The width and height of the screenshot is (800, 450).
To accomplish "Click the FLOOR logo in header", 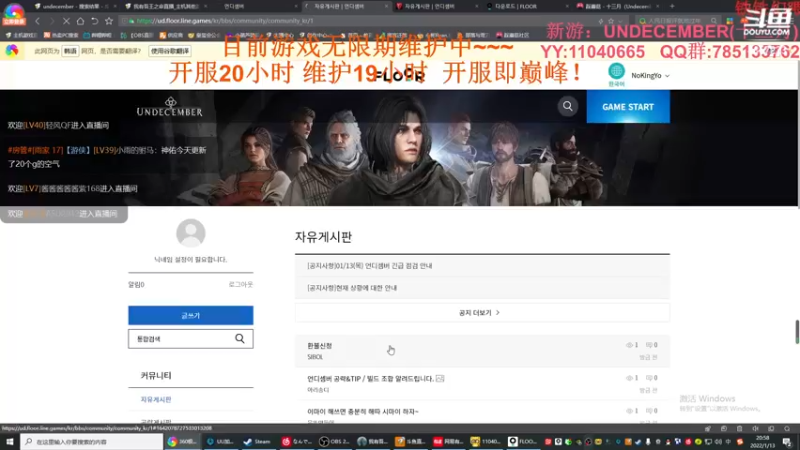I will pos(400,76).
